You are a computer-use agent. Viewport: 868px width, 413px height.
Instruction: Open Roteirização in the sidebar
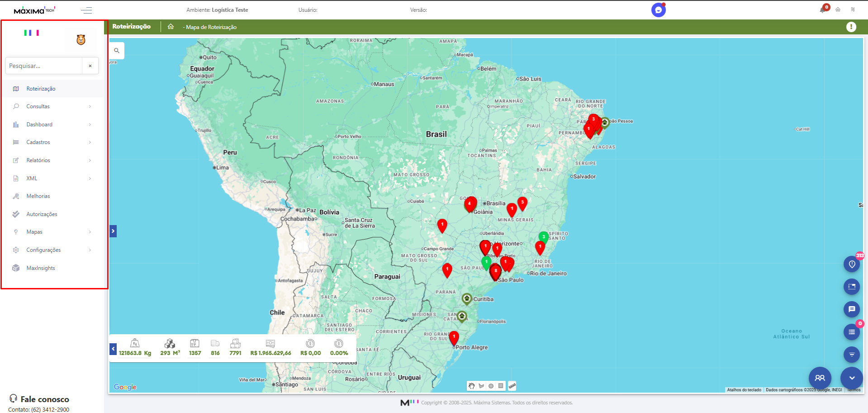(41, 89)
